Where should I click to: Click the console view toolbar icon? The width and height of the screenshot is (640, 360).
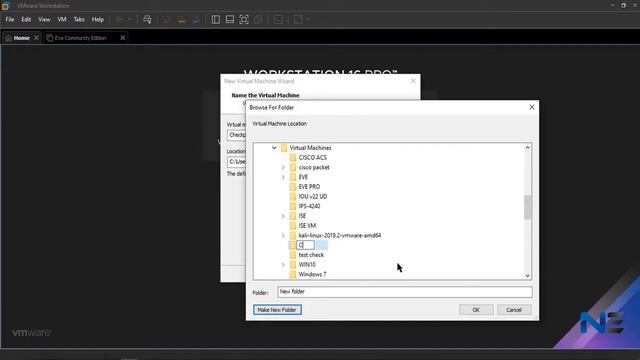point(278,20)
